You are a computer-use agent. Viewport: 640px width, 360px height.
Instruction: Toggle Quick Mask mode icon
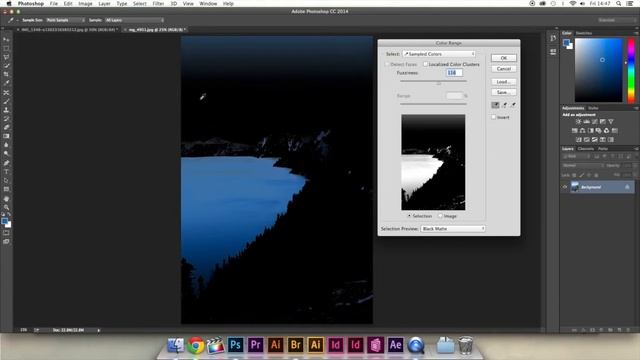tap(6, 233)
